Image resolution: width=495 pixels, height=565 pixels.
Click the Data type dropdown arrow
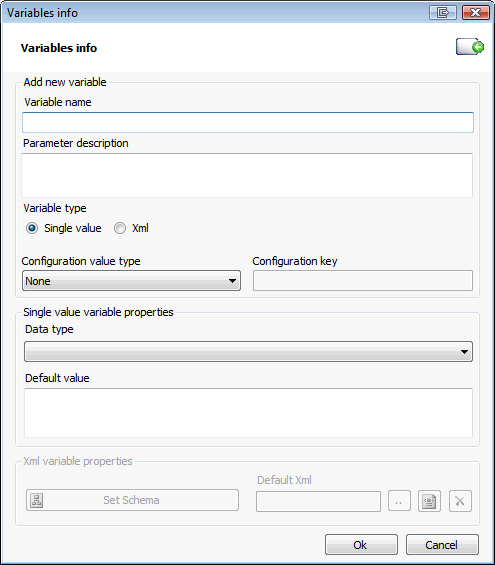coord(464,352)
